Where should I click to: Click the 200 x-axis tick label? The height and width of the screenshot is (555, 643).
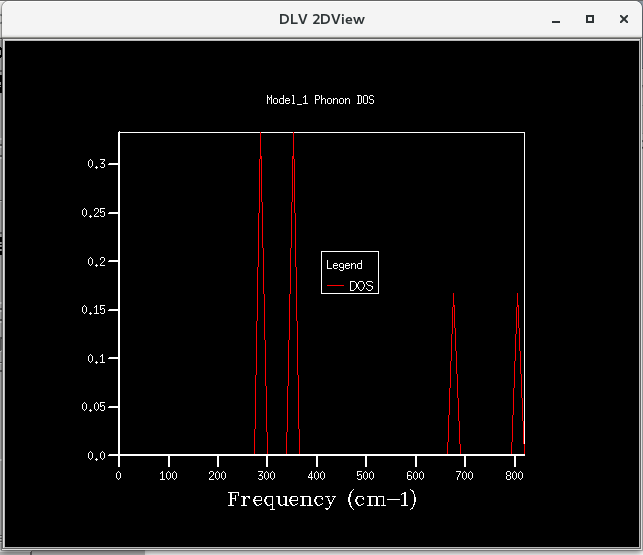tap(217, 476)
